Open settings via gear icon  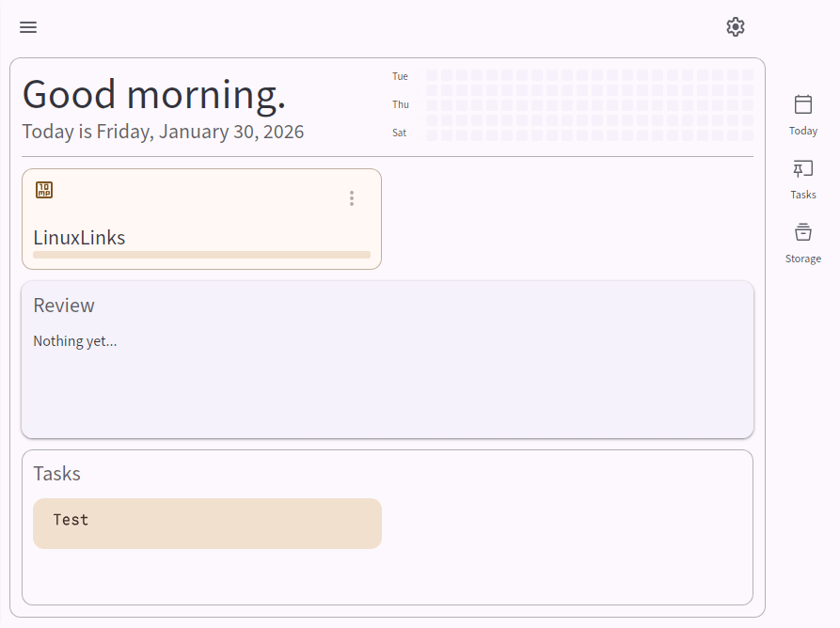pos(736,27)
